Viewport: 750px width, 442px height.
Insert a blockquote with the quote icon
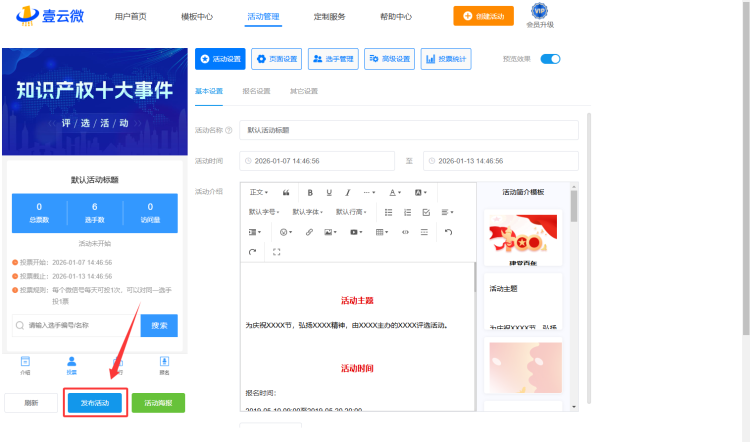point(287,192)
